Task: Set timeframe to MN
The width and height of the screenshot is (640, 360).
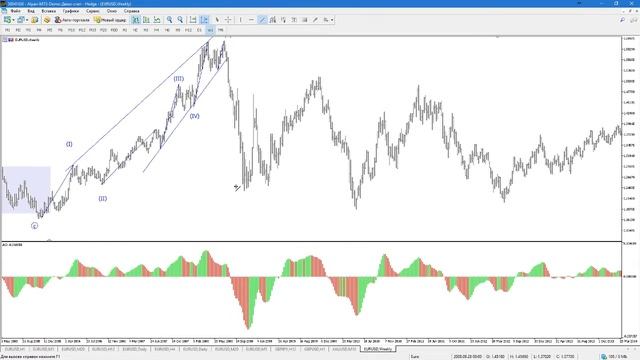Action: [220, 30]
